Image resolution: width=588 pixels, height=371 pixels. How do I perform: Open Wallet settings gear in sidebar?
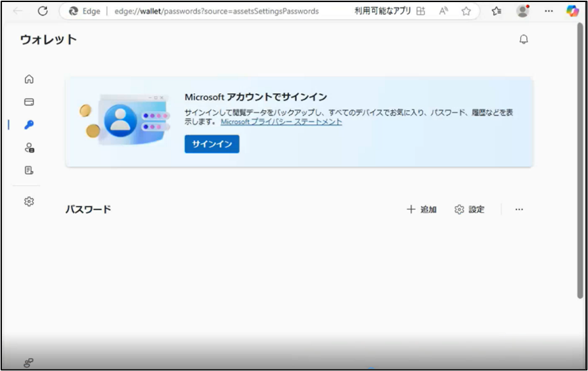coord(29,201)
